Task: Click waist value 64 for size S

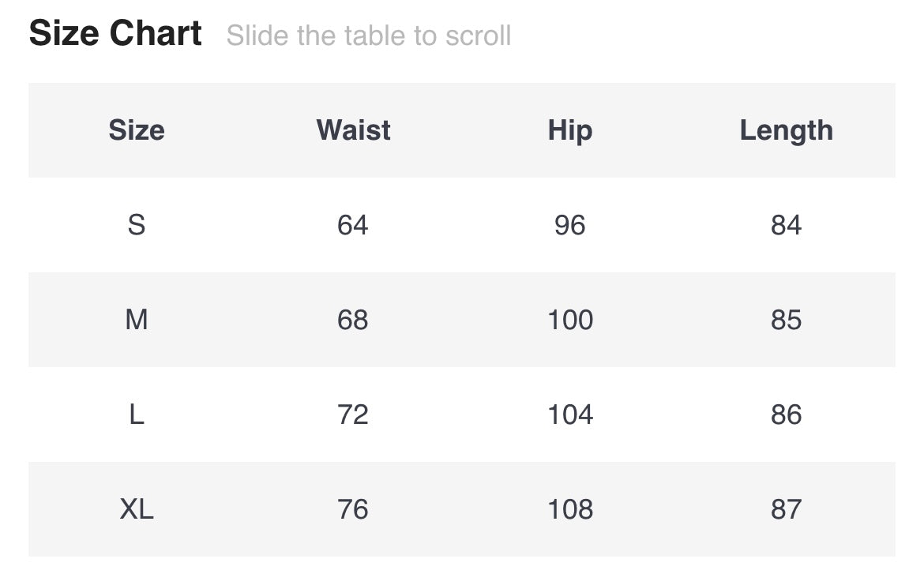Action: 353,225
